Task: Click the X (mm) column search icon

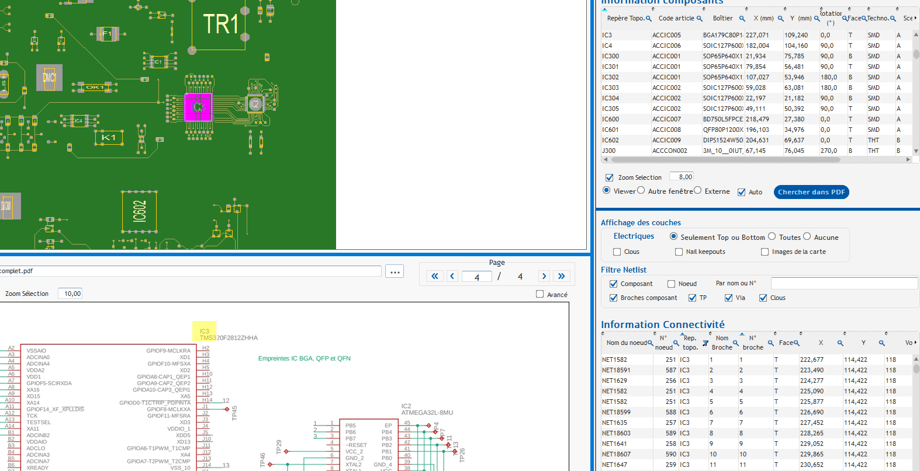Action: [x=780, y=19]
